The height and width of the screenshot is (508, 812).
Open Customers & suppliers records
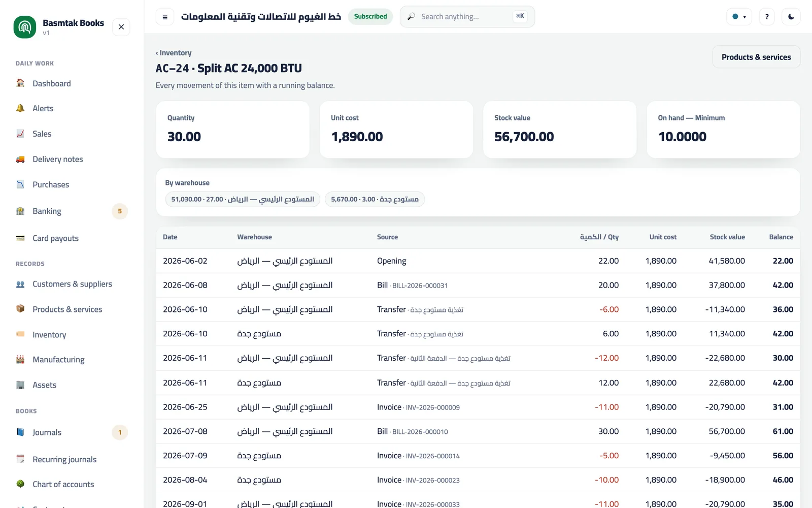pos(71,284)
